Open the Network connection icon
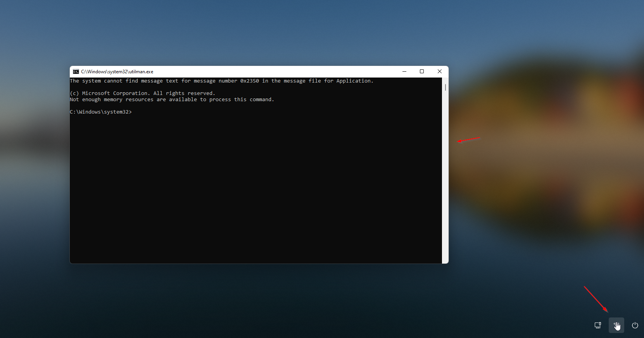Image resolution: width=644 pixels, height=338 pixels. click(x=598, y=325)
